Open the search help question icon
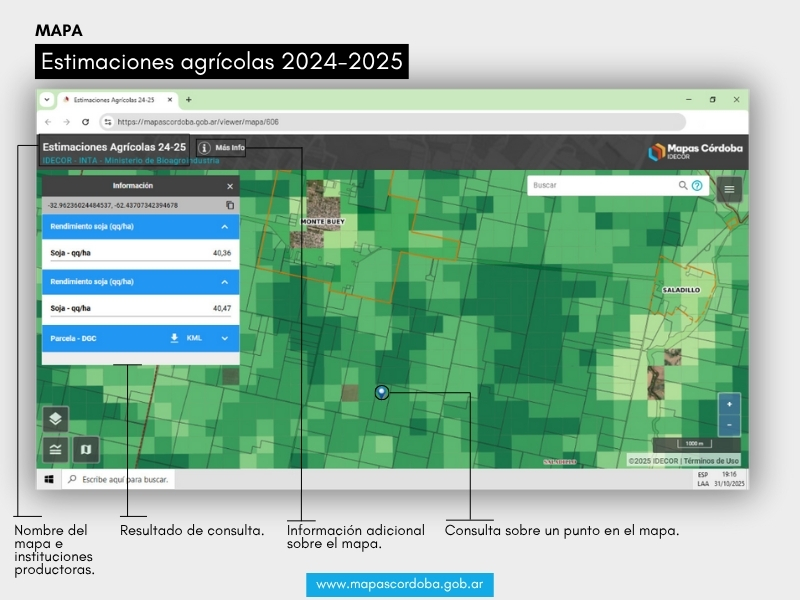800x600 pixels. (x=697, y=186)
